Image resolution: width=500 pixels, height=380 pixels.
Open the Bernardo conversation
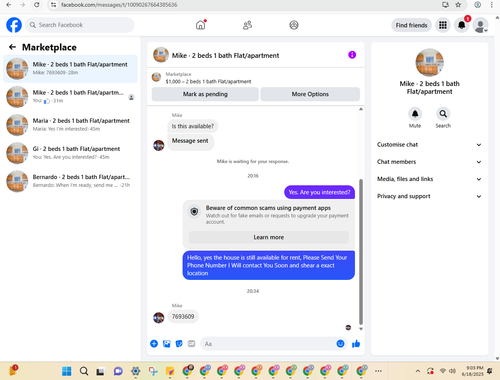pyautogui.click(x=70, y=181)
